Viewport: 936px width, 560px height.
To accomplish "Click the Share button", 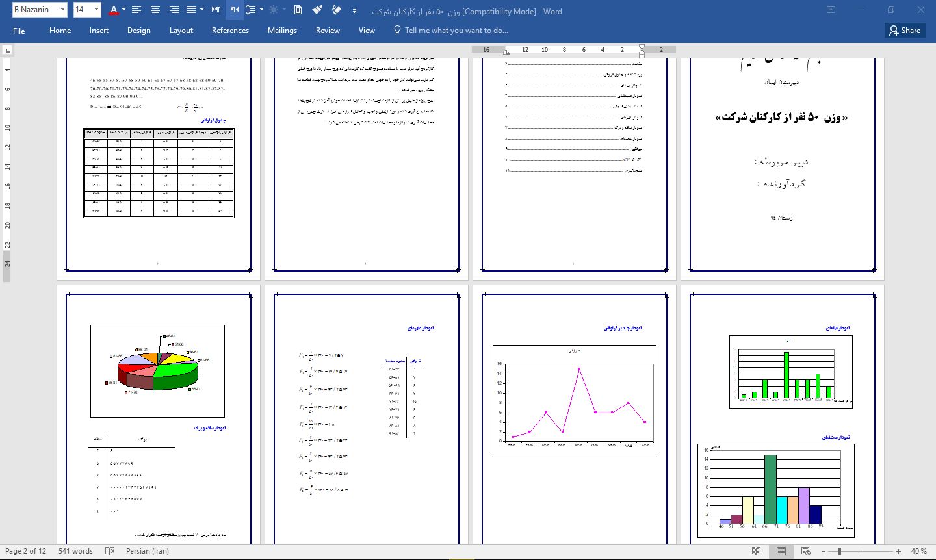I will point(905,31).
